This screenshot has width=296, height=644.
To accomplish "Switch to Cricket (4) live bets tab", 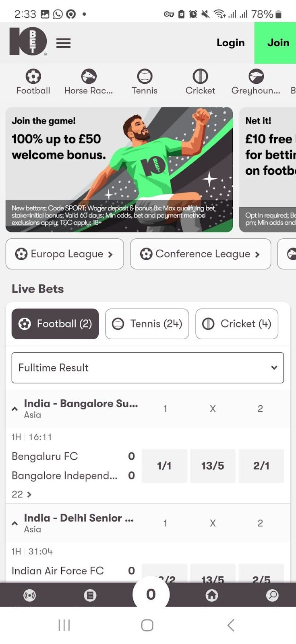I will (237, 324).
